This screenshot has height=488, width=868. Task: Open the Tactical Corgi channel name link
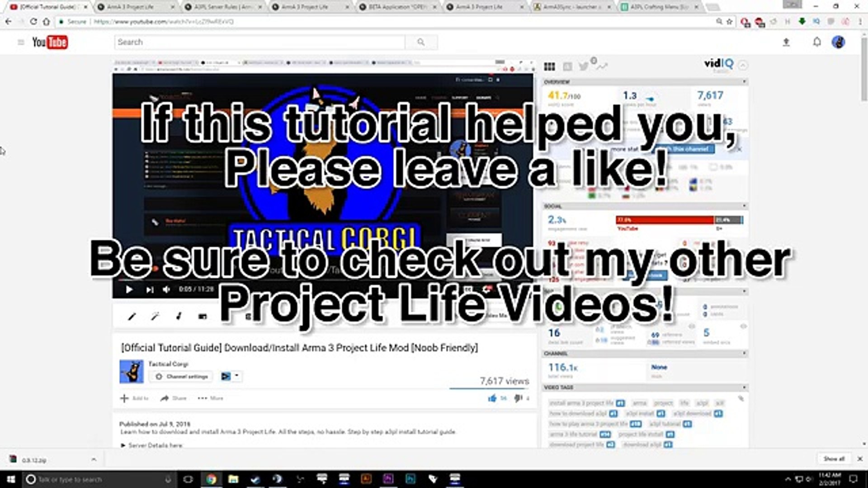pos(168,364)
